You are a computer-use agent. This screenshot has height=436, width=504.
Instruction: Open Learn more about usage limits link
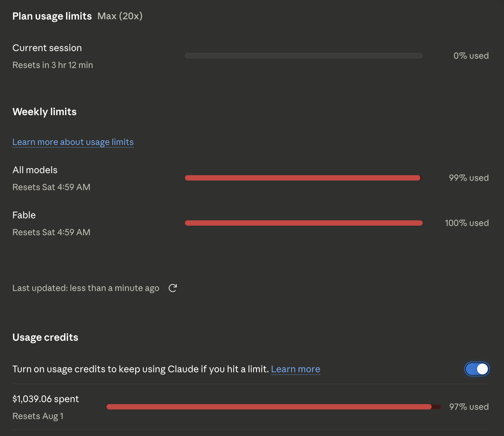[x=73, y=142]
